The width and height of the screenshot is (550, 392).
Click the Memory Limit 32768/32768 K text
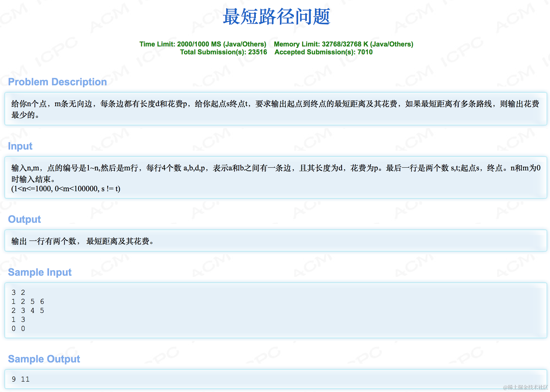tap(343, 44)
